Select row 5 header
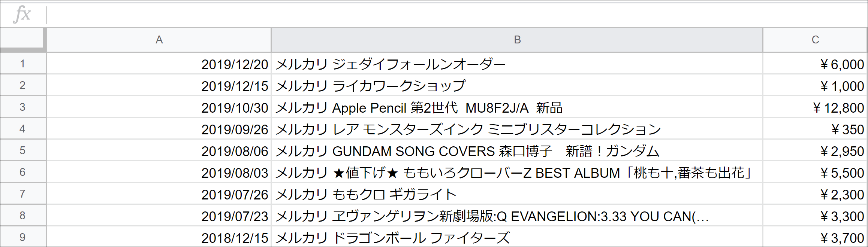The width and height of the screenshot is (868, 247). [x=23, y=150]
